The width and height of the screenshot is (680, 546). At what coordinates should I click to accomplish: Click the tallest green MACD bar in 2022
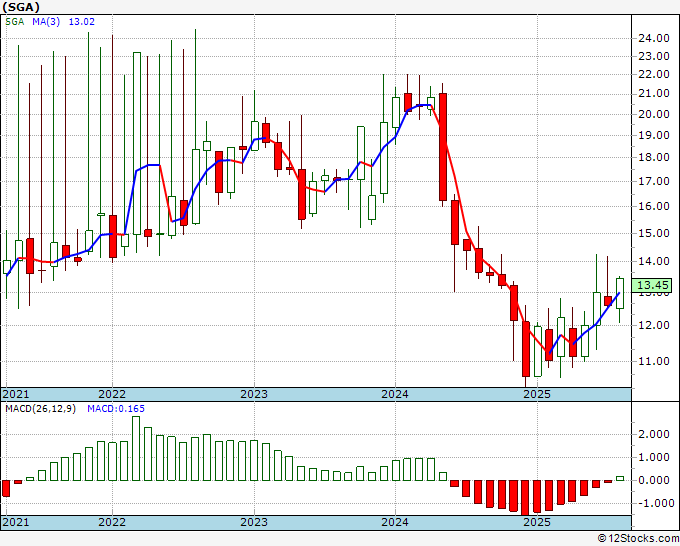pyautogui.click(x=136, y=448)
